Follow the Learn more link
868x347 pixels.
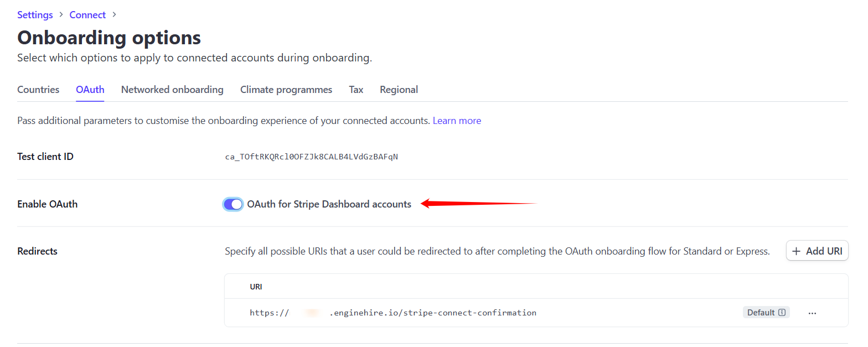point(457,121)
